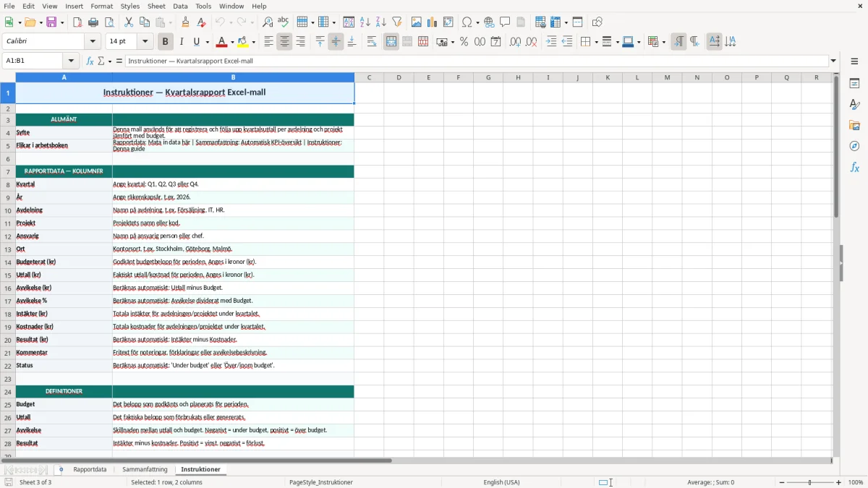Sort descending
The image size is (868, 488).
tap(381, 22)
